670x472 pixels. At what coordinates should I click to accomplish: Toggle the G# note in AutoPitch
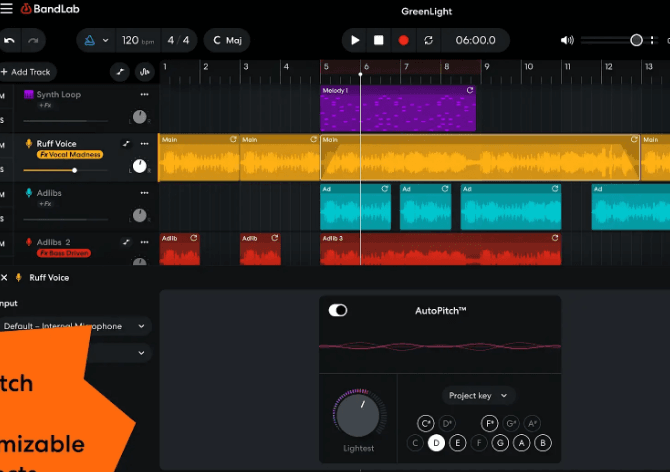click(511, 423)
